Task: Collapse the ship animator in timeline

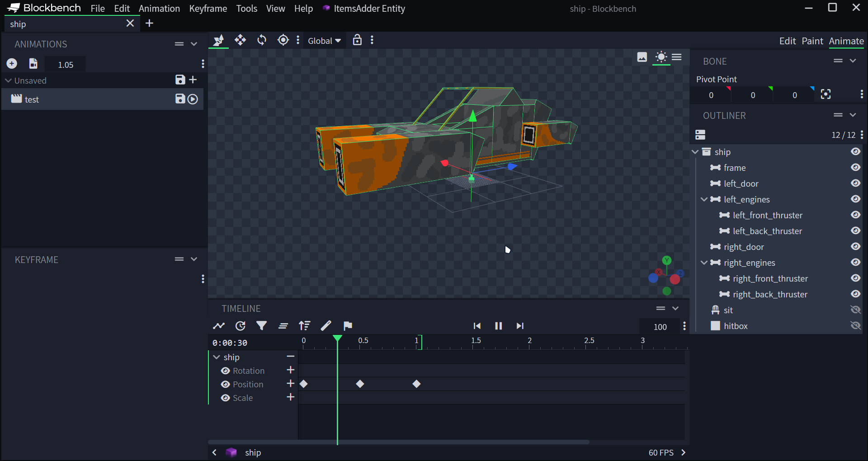Action: 217,358
